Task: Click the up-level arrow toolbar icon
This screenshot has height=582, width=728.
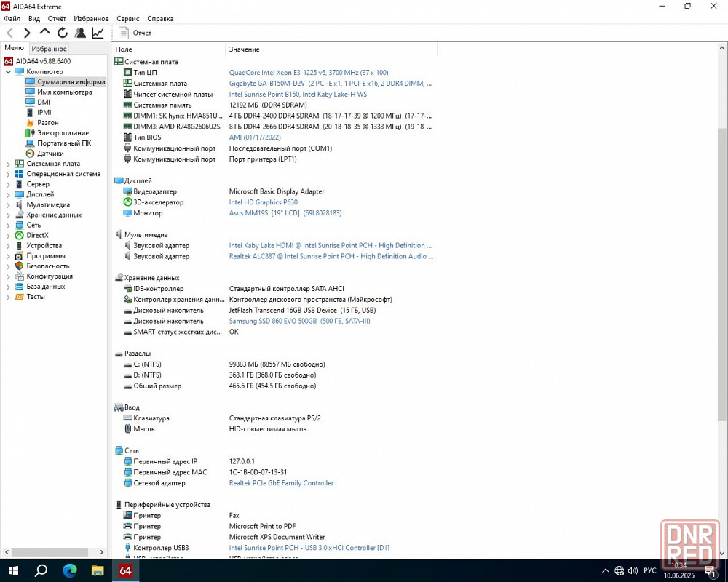Action: tap(44, 33)
